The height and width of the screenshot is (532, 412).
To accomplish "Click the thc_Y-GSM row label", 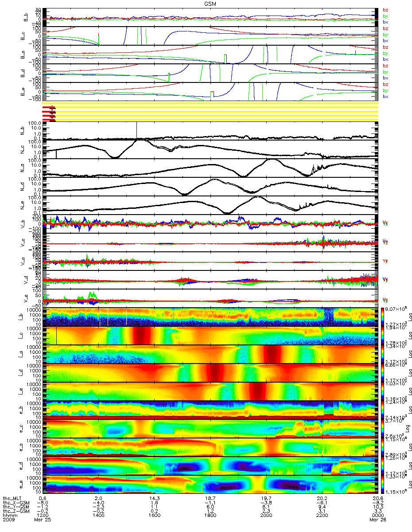I will click(x=16, y=507).
